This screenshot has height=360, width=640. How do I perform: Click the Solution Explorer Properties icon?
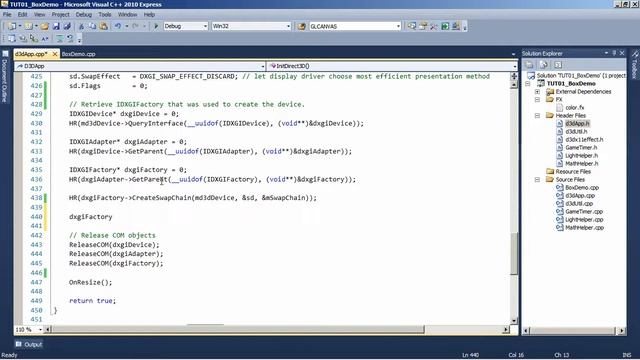(x=529, y=65)
